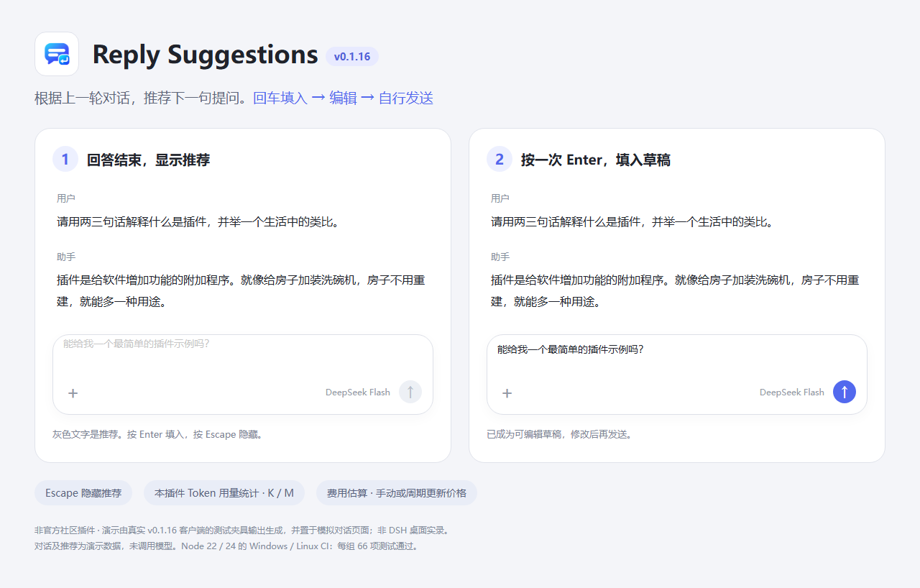Click the "费用估算 · 手动或周期更新价格" chip

[x=397, y=493]
